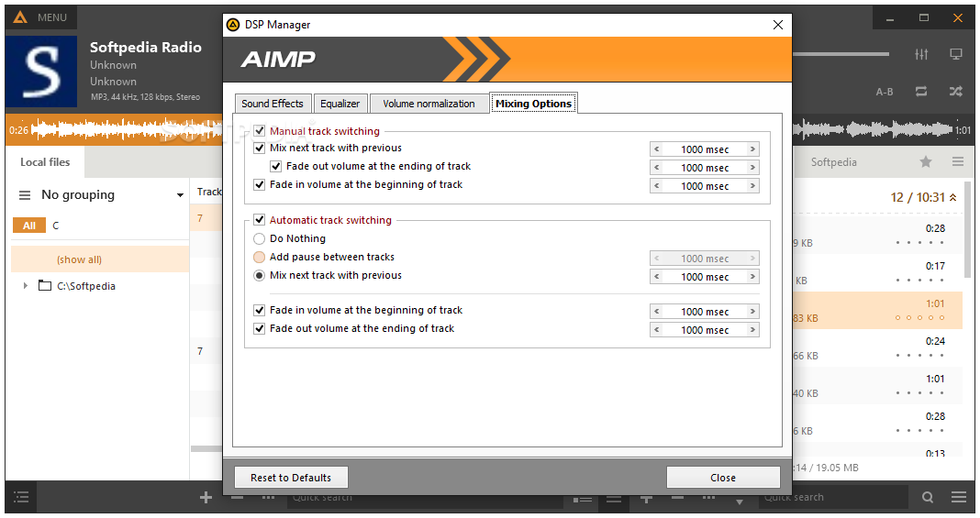This screenshot has height=518, width=980.
Task: Uncheck manual Fade in volume at beginning
Action: point(260,184)
